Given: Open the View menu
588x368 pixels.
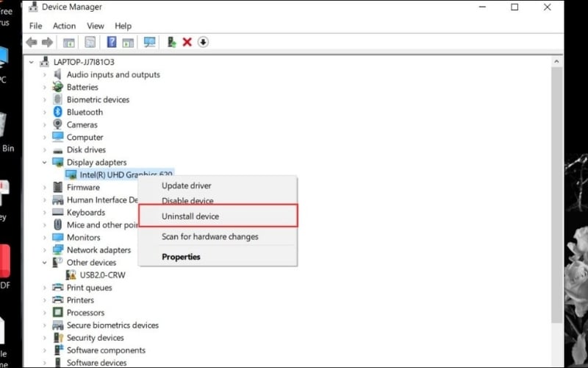Looking at the screenshot, I should 96,26.
